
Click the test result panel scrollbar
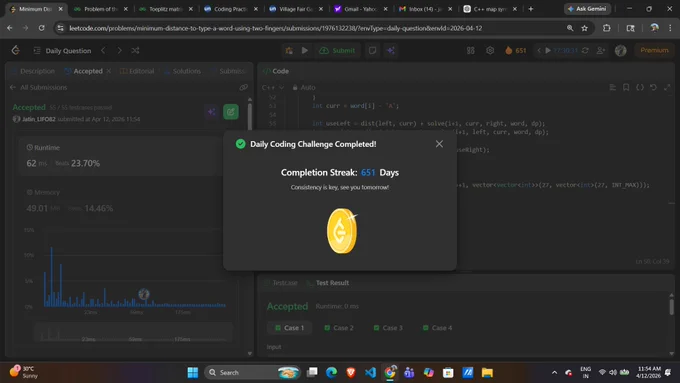point(671,307)
